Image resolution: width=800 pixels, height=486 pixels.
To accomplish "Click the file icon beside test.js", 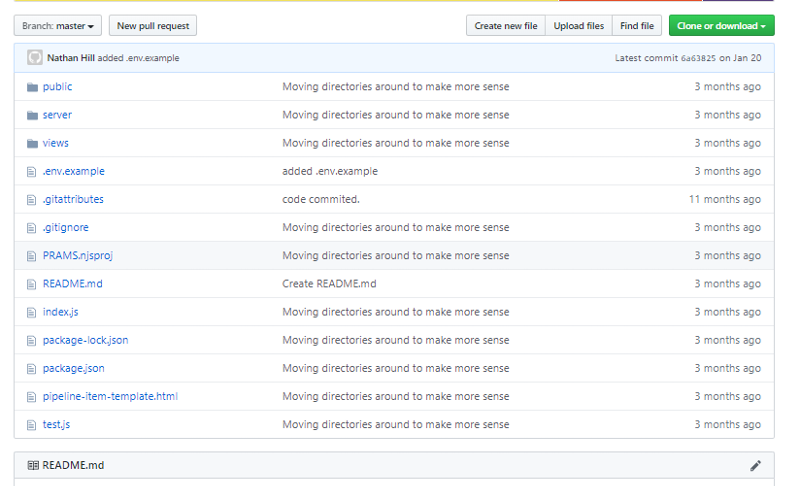I will (x=32, y=425).
